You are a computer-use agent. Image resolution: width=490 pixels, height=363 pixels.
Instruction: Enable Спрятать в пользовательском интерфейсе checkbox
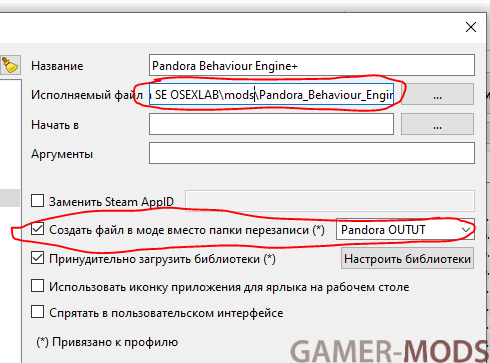pyautogui.click(x=37, y=312)
